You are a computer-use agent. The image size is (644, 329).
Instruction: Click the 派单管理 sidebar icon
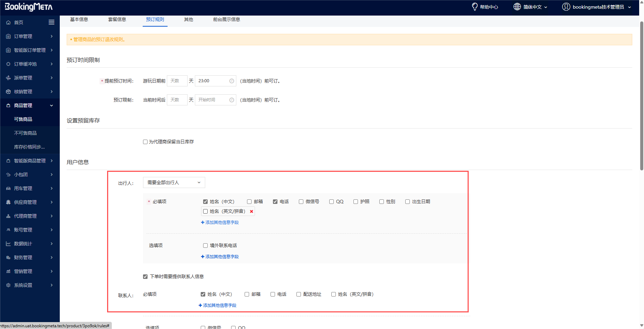pos(8,77)
